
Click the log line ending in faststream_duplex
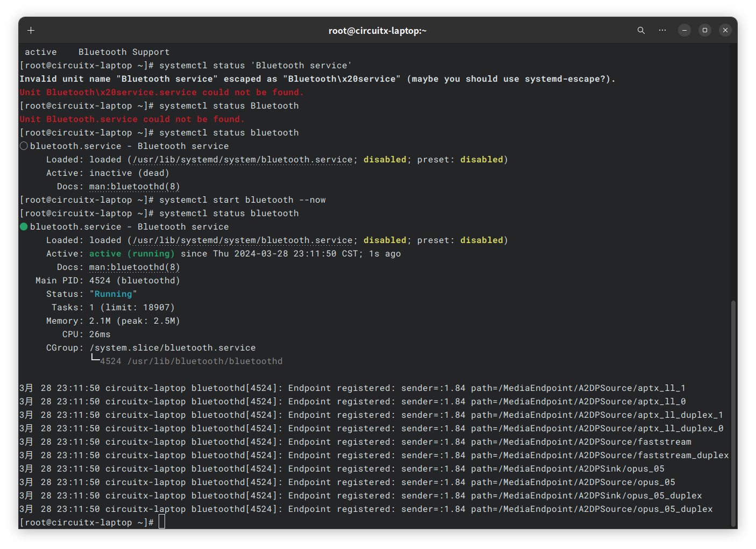point(374,455)
